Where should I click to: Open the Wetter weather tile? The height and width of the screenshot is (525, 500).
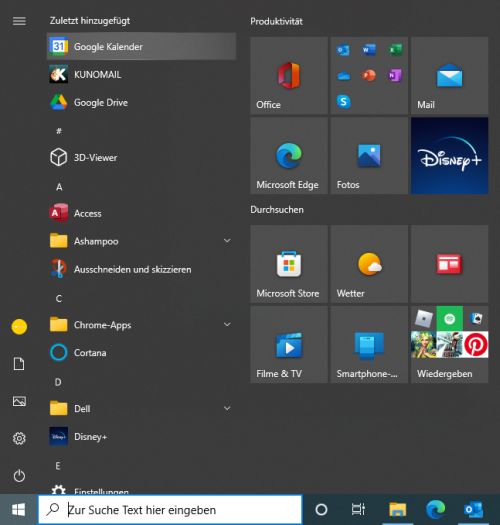pos(369,264)
